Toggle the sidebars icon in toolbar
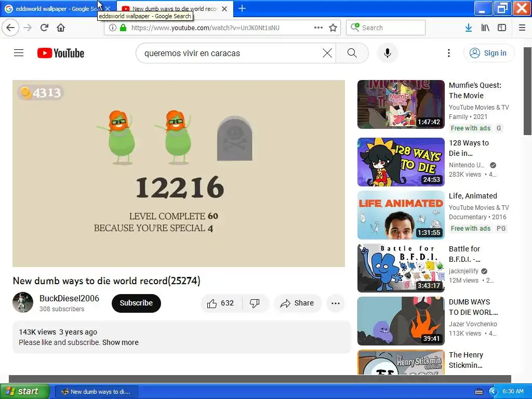Image resolution: width=532 pixels, height=399 pixels. 502,28
